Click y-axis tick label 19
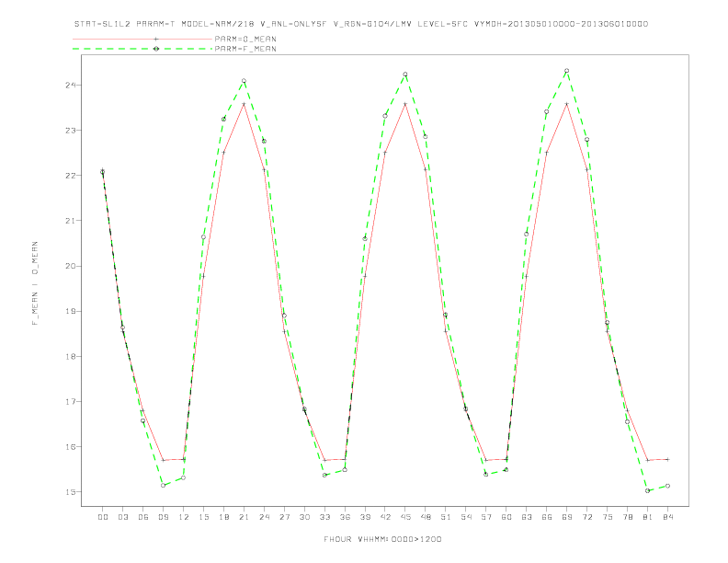 click(71, 311)
